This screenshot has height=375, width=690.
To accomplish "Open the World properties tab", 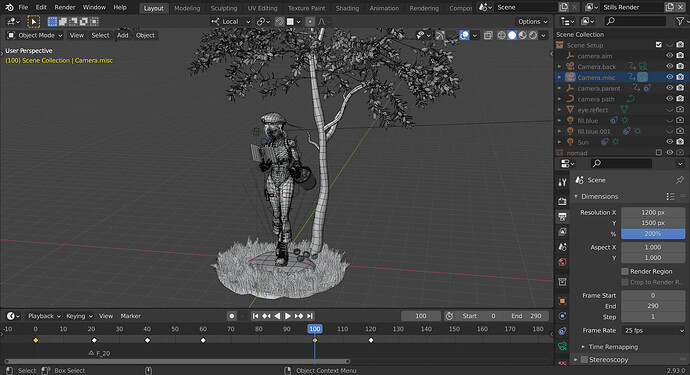I will (x=562, y=262).
